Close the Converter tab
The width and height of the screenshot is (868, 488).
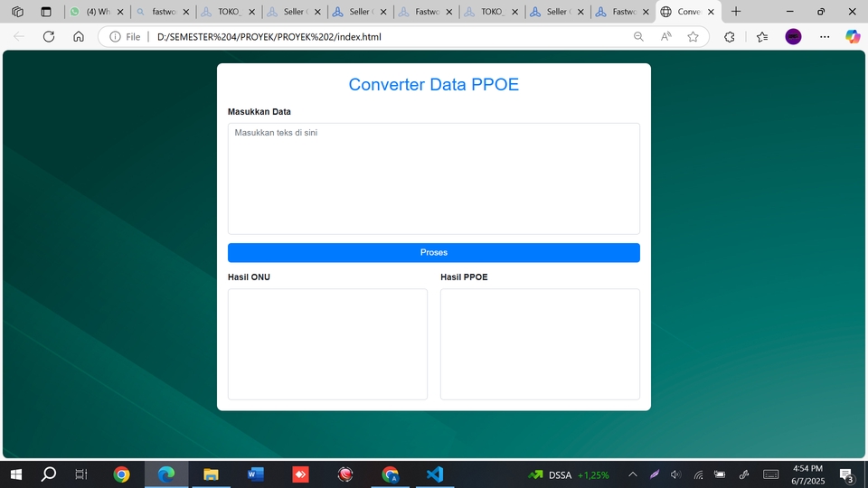(x=711, y=12)
